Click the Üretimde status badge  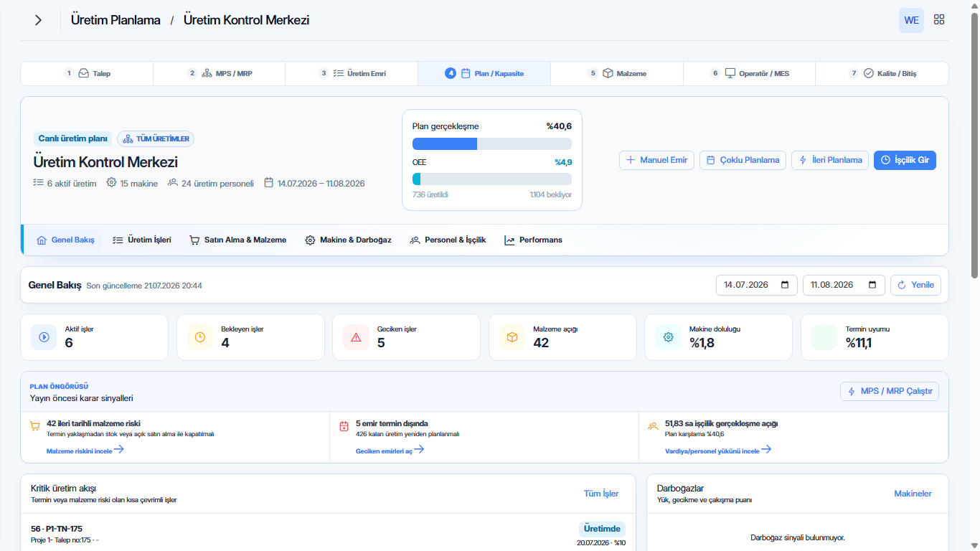pos(602,529)
